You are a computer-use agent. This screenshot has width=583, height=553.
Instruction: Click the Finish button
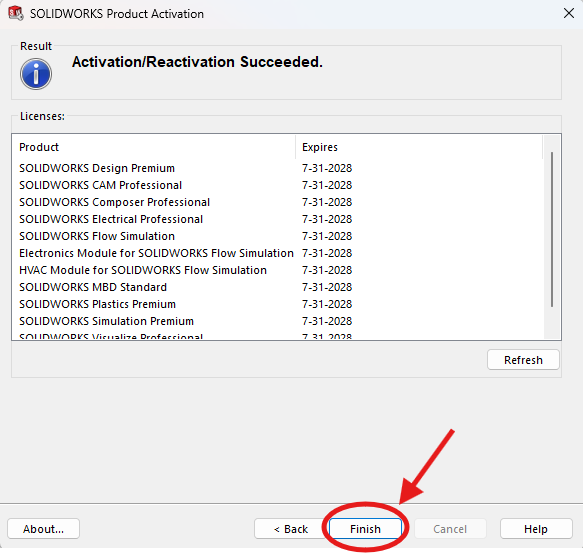tap(365, 528)
